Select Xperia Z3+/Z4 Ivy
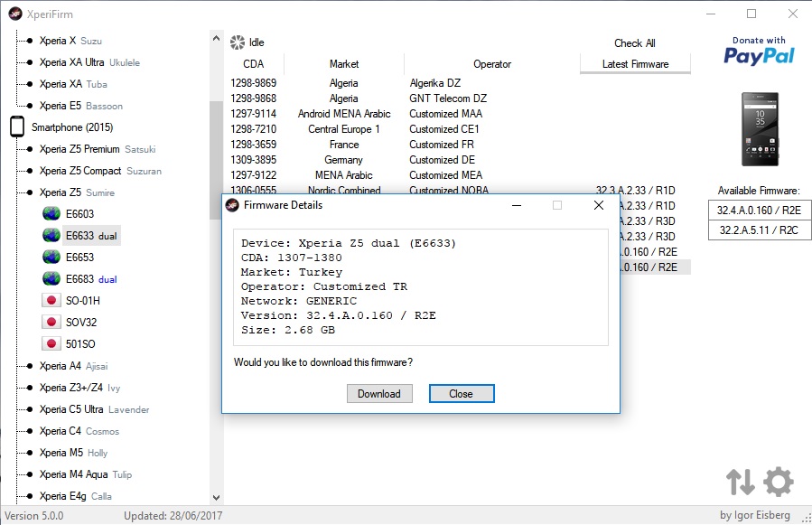This screenshot has height=525, width=812. coord(79,388)
